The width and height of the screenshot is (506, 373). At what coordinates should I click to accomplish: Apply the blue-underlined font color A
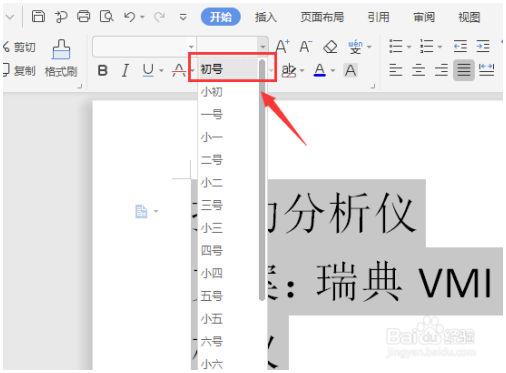320,70
